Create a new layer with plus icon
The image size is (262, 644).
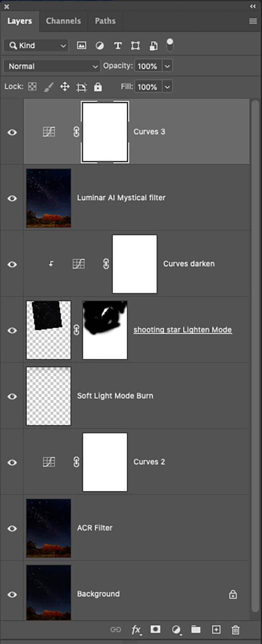[x=216, y=630]
